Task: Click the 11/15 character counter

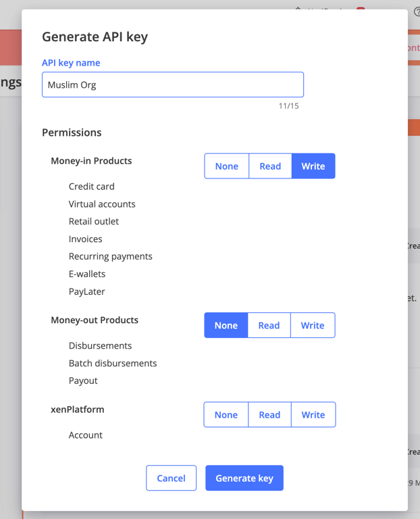Action: (x=288, y=106)
